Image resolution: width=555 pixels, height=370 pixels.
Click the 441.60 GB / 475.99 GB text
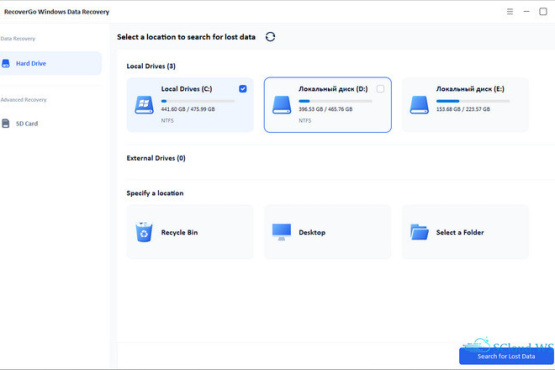point(188,109)
